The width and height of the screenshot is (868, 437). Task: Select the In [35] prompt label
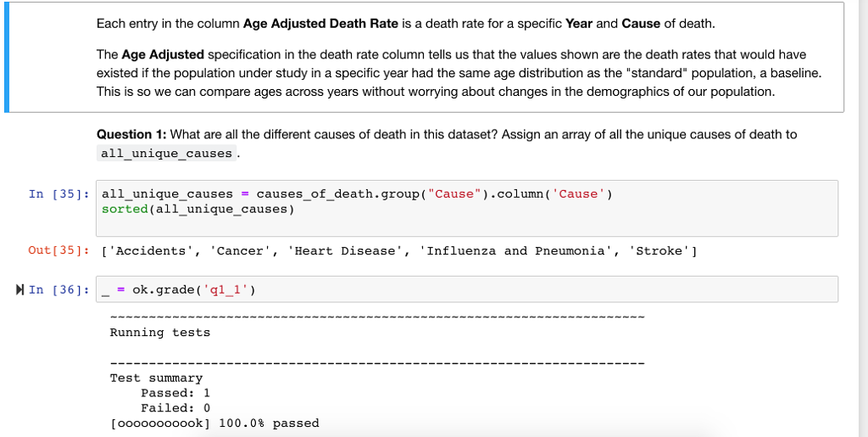click(58, 193)
